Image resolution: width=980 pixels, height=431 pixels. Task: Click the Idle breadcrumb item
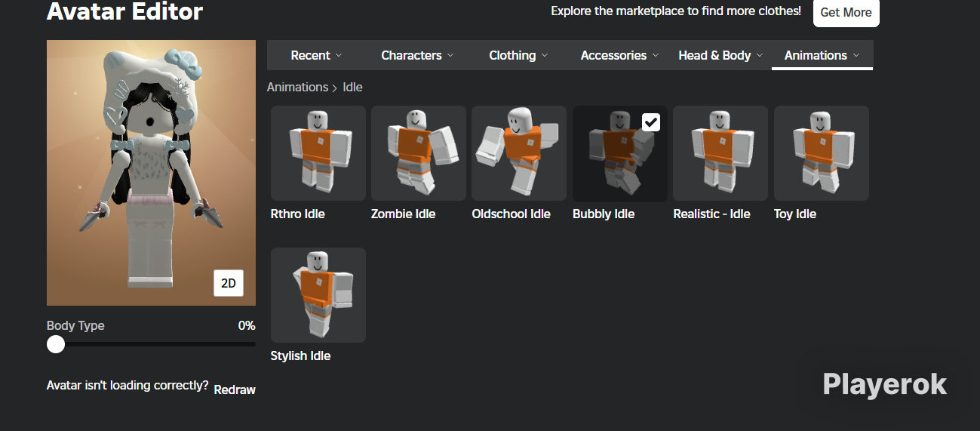pos(352,87)
